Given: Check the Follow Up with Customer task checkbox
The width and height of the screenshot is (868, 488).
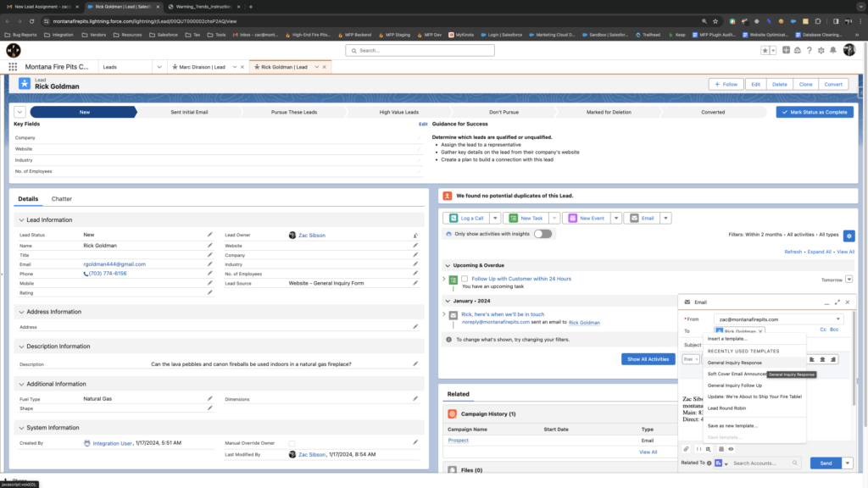Looking at the screenshot, I should [x=465, y=279].
